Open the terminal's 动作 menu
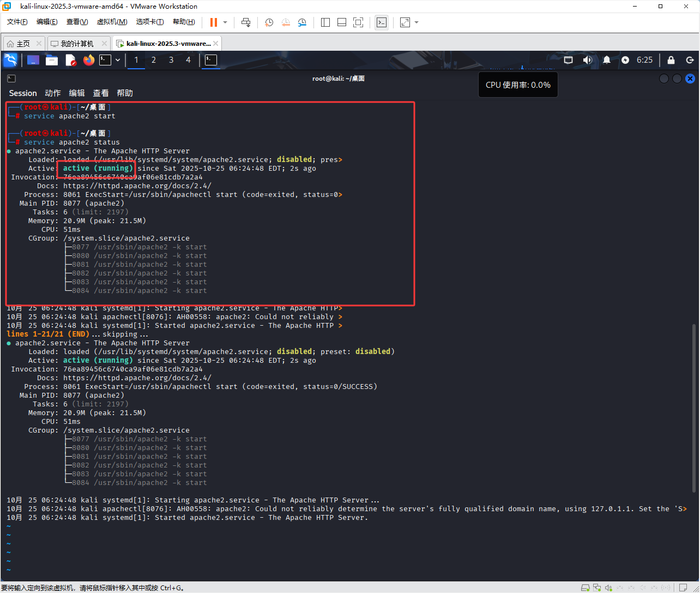700x593 pixels. coord(53,93)
